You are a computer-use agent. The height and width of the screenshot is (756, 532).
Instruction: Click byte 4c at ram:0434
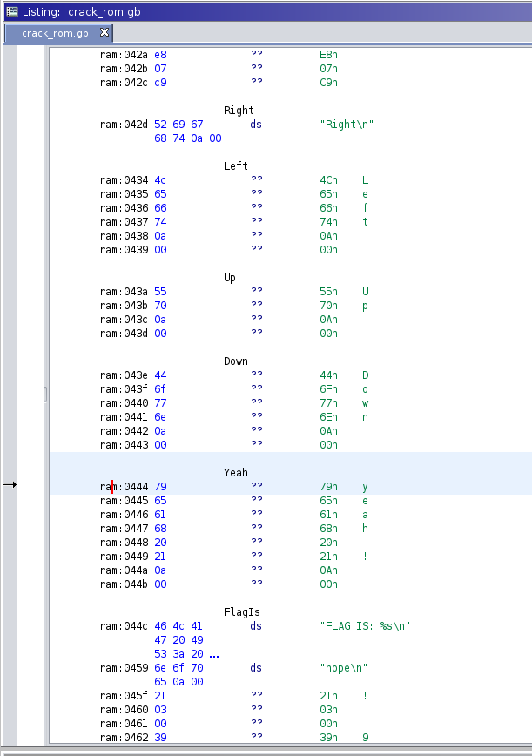pyautogui.click(x=160, y=180)
